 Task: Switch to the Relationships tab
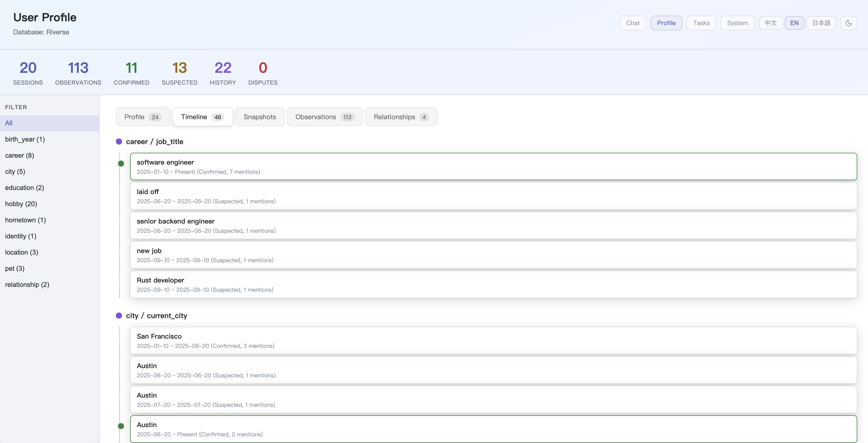click(401, 117)
